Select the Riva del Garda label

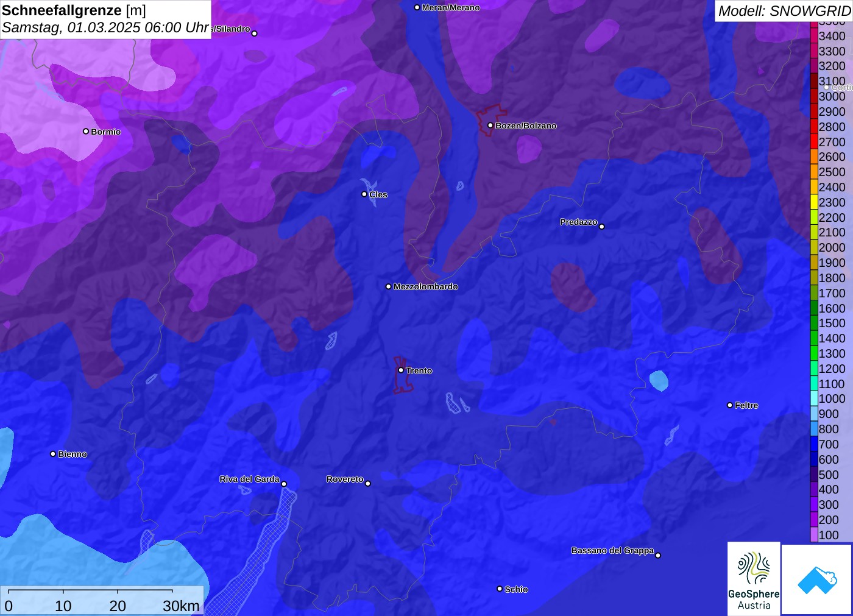click(x=249, y=479)
